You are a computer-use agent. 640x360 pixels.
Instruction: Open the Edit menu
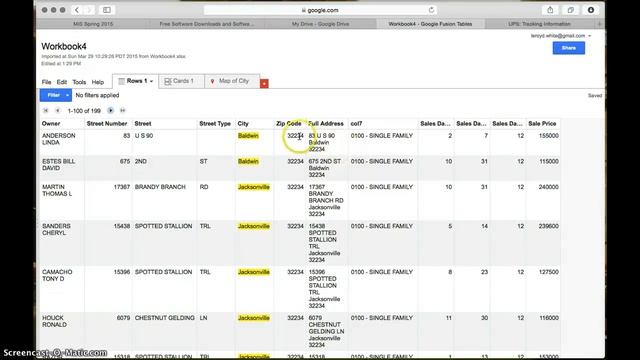tap(62, 82)
